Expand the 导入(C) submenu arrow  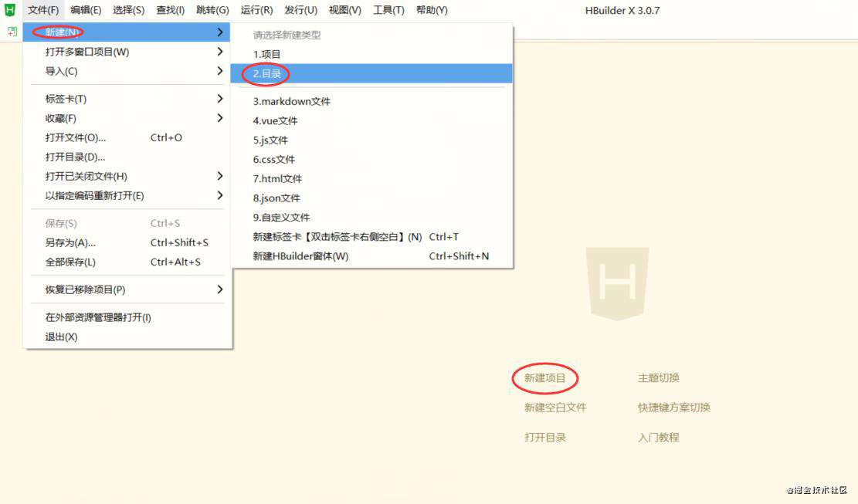219,70
